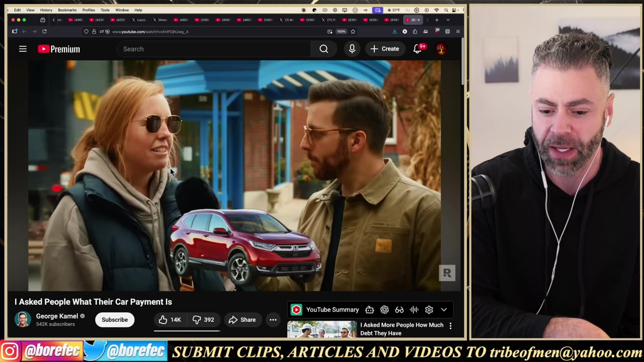Reload the page in the browser toolbar

coord(44,31)
